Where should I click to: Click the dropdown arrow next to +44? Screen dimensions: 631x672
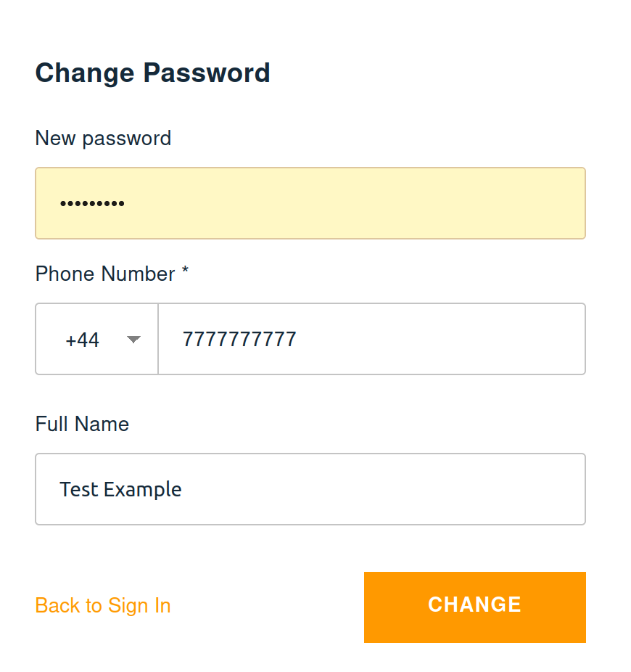pos(133,339)
